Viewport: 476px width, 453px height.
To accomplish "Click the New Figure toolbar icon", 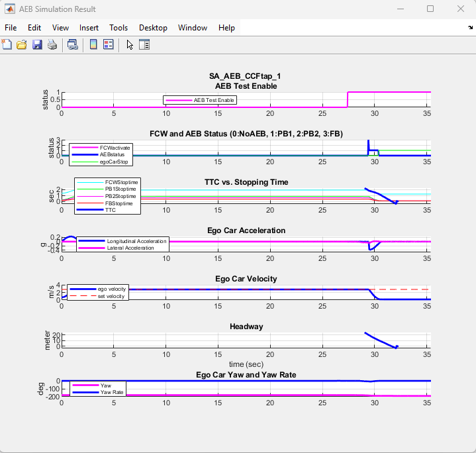I will point(7,45).
